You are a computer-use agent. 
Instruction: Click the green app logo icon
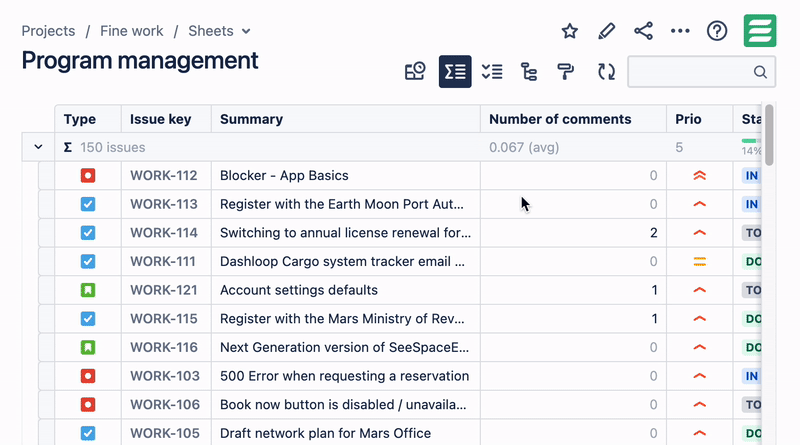click(x=760, y=31)
